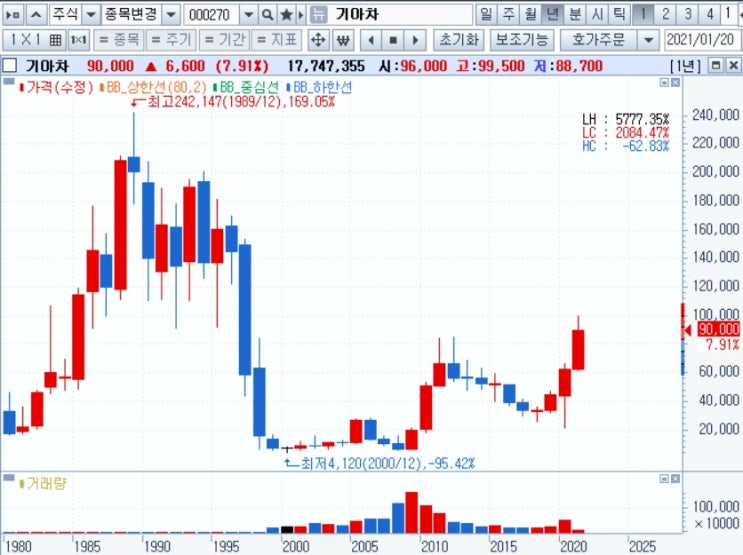The height and width of the screenshot is (555, 743).
Task: Select the 월 monthly period tab
Action: click(x=530, y=14)
